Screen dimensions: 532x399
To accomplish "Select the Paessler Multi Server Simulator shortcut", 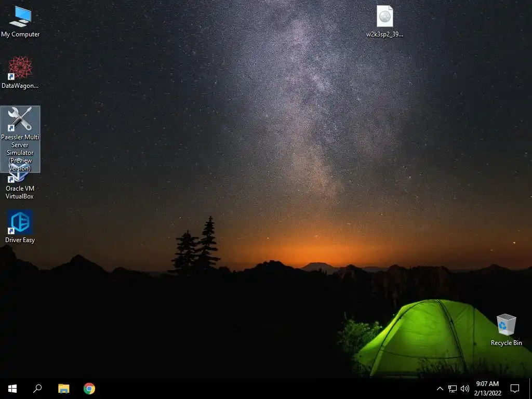I will 20,139.
